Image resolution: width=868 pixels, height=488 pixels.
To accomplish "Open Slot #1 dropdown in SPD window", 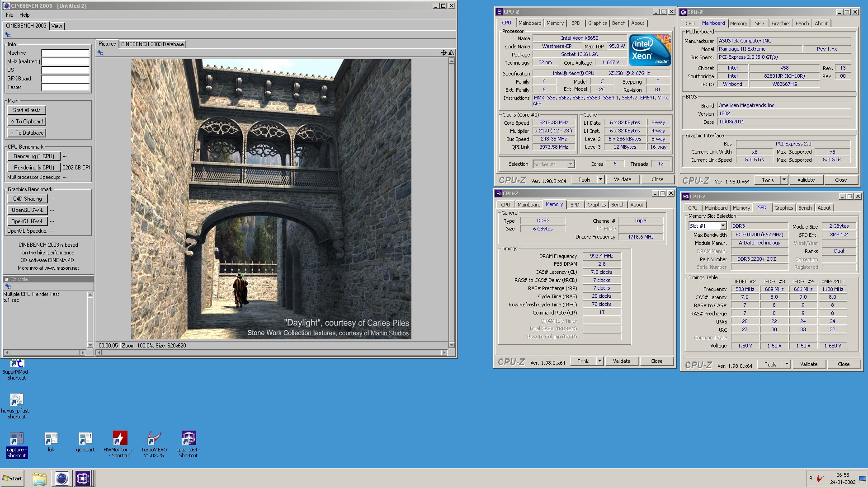I will coord(722,226).
